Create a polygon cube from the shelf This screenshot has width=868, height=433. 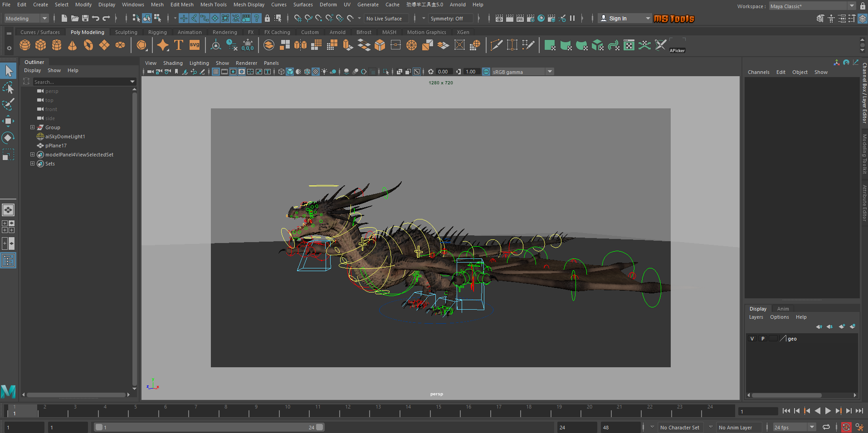click(x=41, y=45)
